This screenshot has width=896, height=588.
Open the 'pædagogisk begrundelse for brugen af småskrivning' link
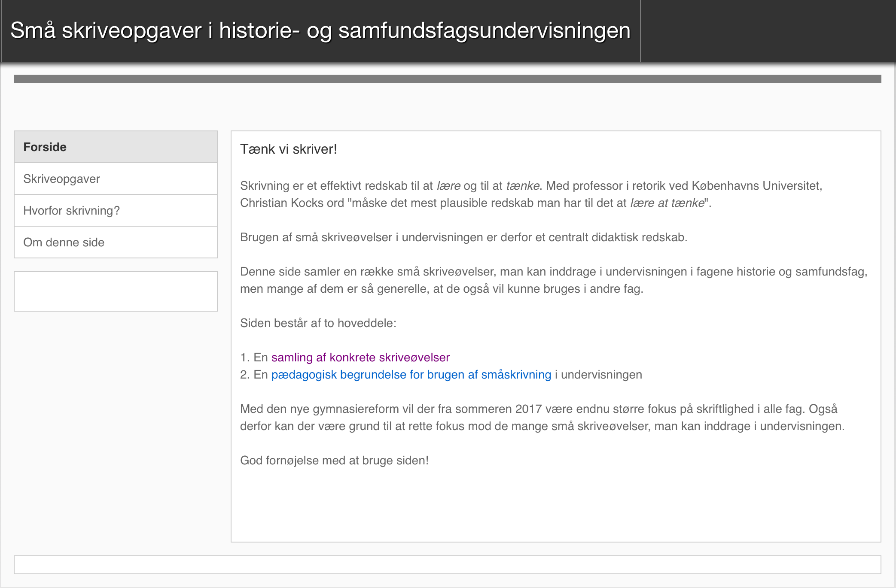coord(411,374)
